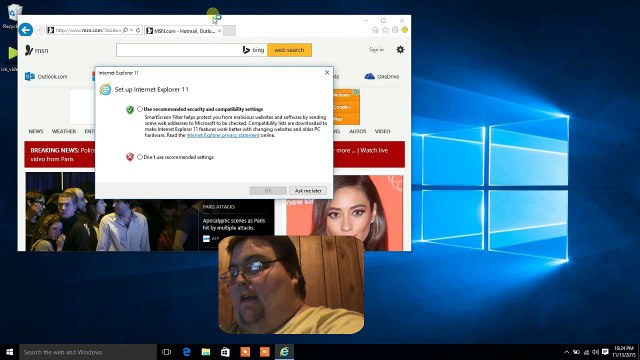Open the Home icon in IE toolbar
640x360 pixels.
[376, 30]
